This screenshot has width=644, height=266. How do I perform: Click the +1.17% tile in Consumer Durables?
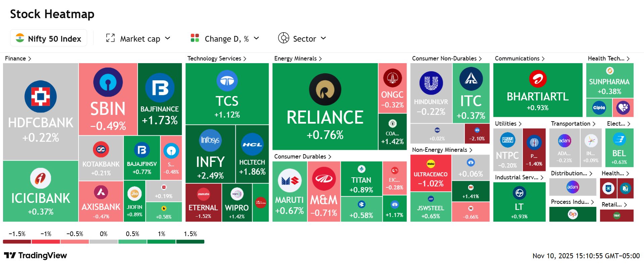coord(395,209)
